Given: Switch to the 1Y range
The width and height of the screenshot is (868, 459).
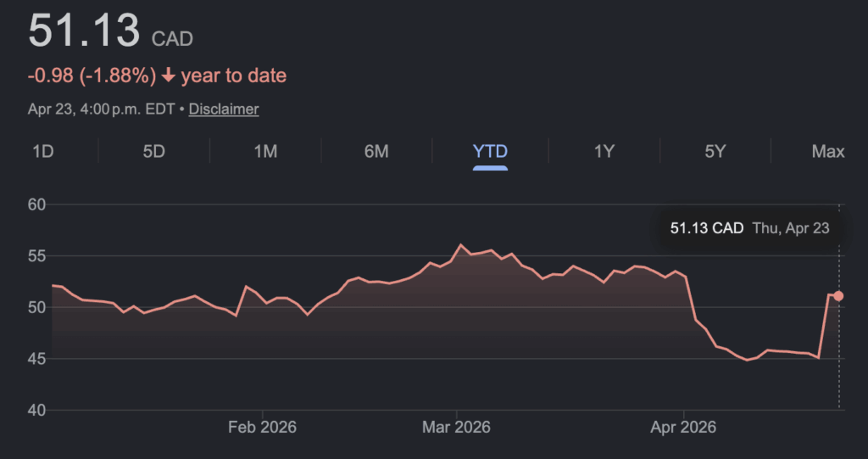Looking at the screenshot, I should 604,151.
